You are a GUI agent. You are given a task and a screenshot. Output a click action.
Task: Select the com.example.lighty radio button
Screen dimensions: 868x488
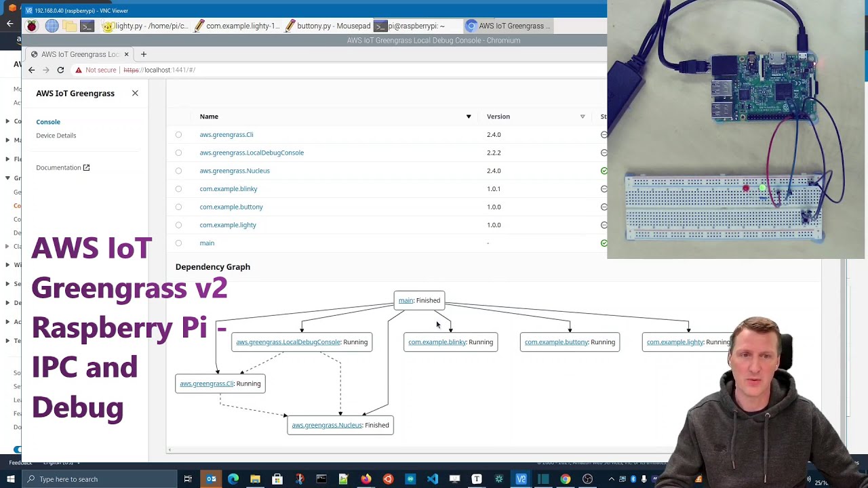tap(178, 225)
